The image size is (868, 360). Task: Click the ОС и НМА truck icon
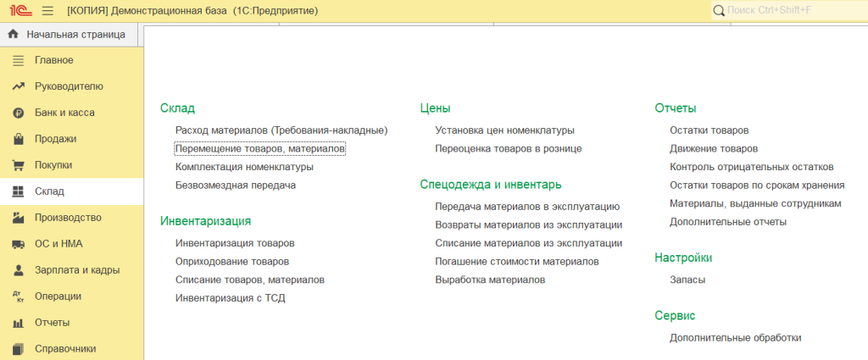point(19,245)
